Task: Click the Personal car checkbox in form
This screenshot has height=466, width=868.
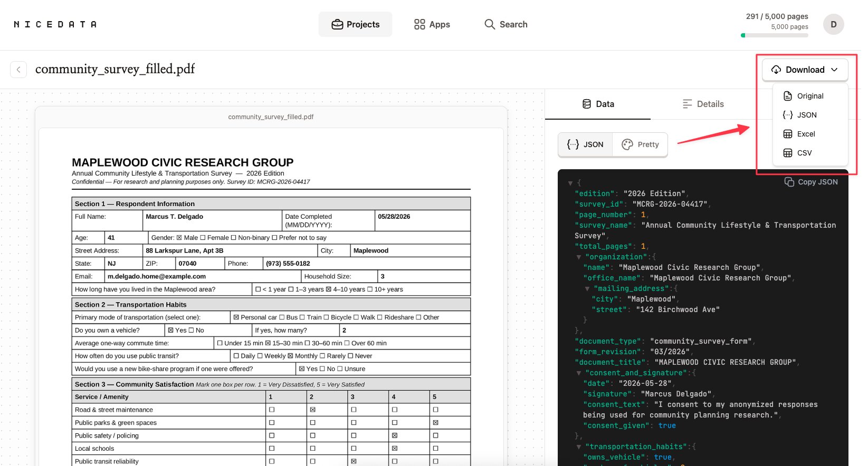Action: tap(236, 317)
